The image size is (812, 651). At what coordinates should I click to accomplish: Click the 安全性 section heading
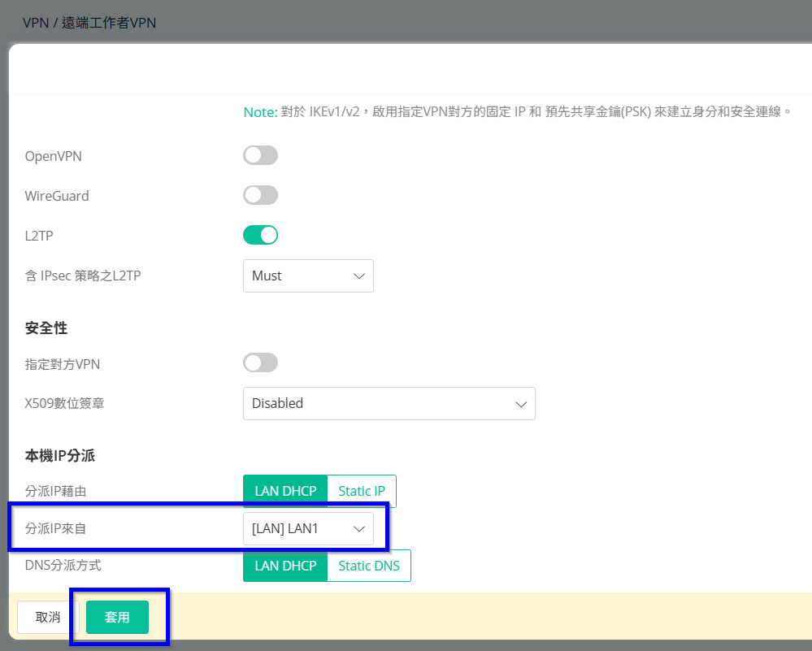pyautogui.click(x=46, y=328)
